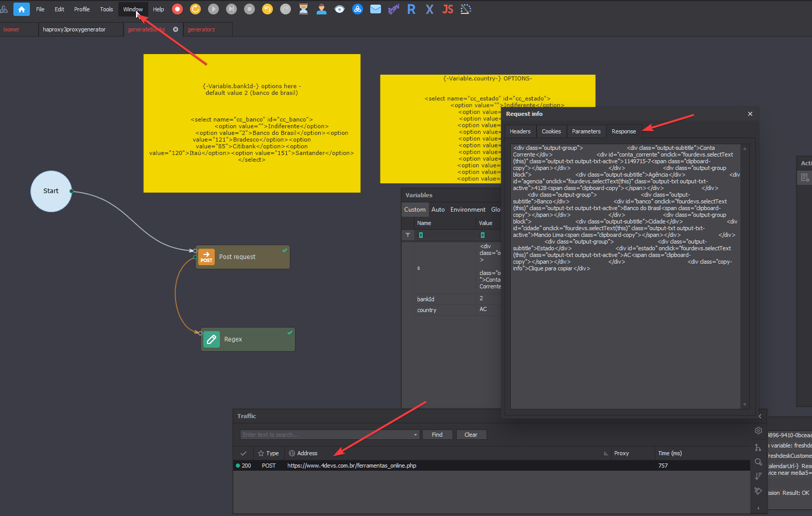Click the eye icon in top toolbar
Image resolution: width=812 pixels, height=516 pixels.
tap(339, 9)
